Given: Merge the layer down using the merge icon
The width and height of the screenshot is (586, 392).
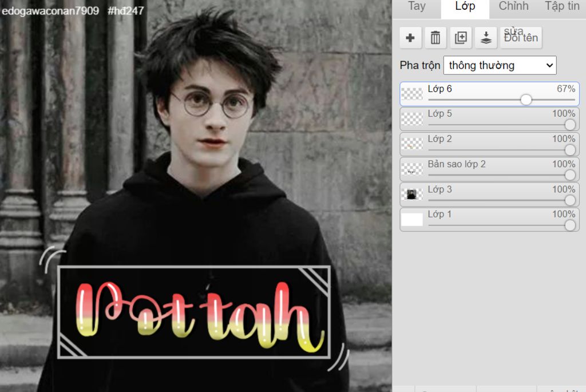Looking at the screenshot, I should (486, 38).
